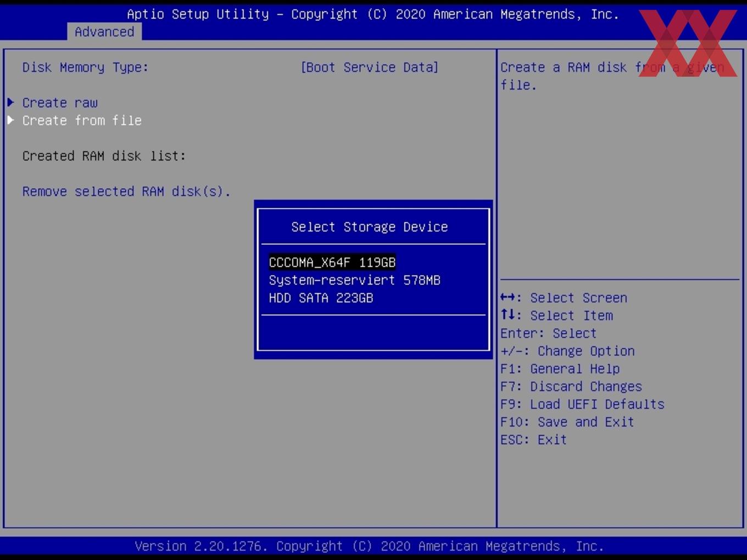Select the Disk Memory Type label
The height and width of the screenshot is (560, 747).
click(x=85, y=68)
